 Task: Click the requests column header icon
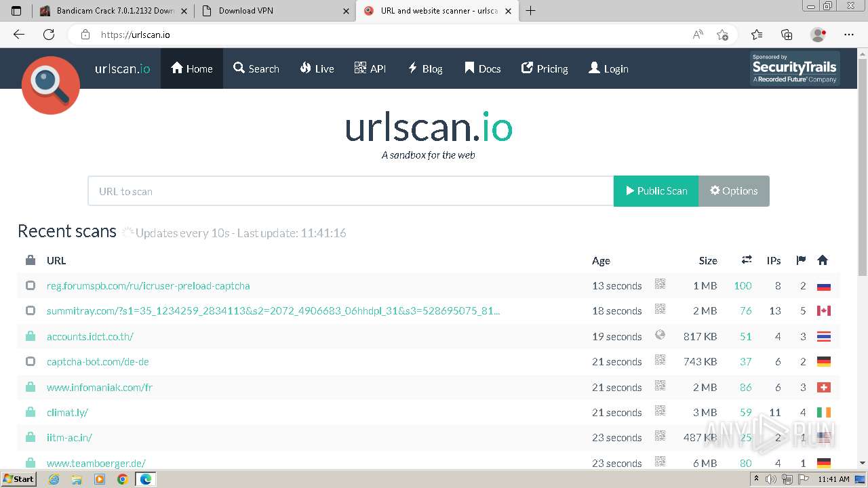click(x=747, y=260)
